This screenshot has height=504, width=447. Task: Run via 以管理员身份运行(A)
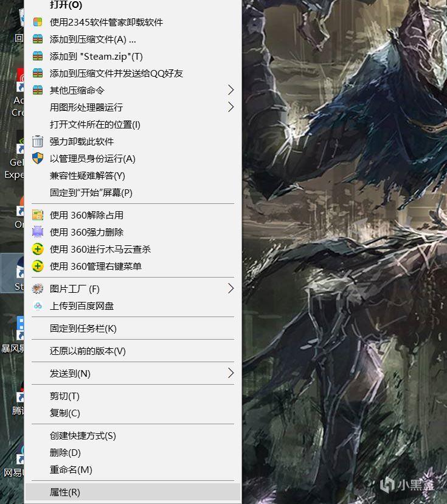click(133, 158)
